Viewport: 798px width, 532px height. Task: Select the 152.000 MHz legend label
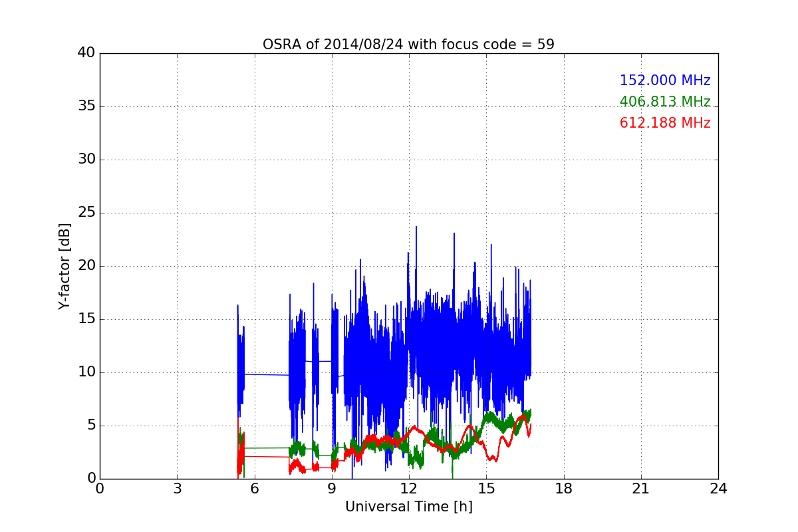[x=665, y=80]
